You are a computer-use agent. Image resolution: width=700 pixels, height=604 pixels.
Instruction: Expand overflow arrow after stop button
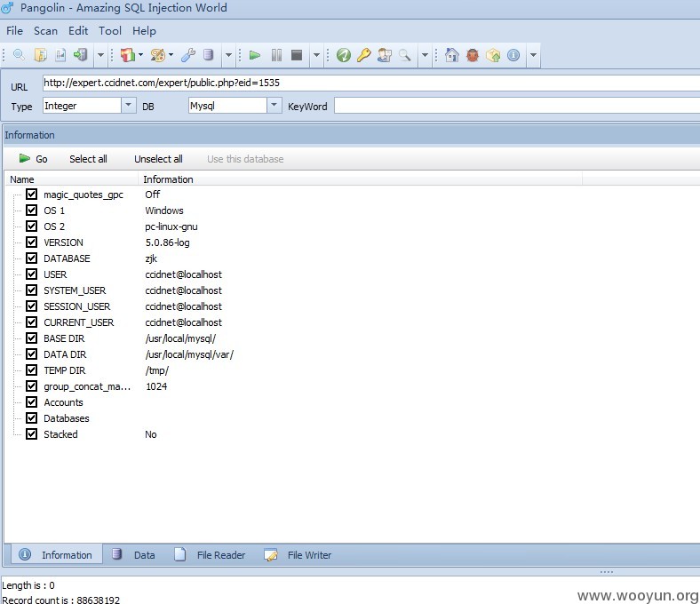tap(316, 55)
